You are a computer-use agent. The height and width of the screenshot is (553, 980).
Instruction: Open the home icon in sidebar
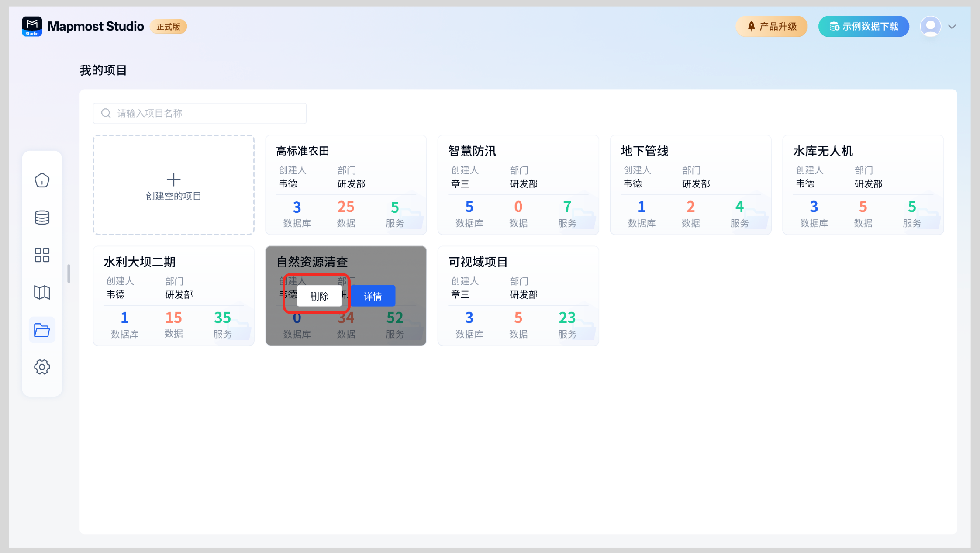[42, 180]
